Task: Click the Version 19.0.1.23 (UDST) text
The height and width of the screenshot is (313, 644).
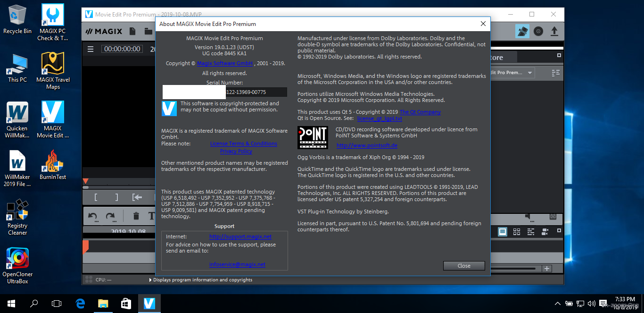Action: coord(224,48)
